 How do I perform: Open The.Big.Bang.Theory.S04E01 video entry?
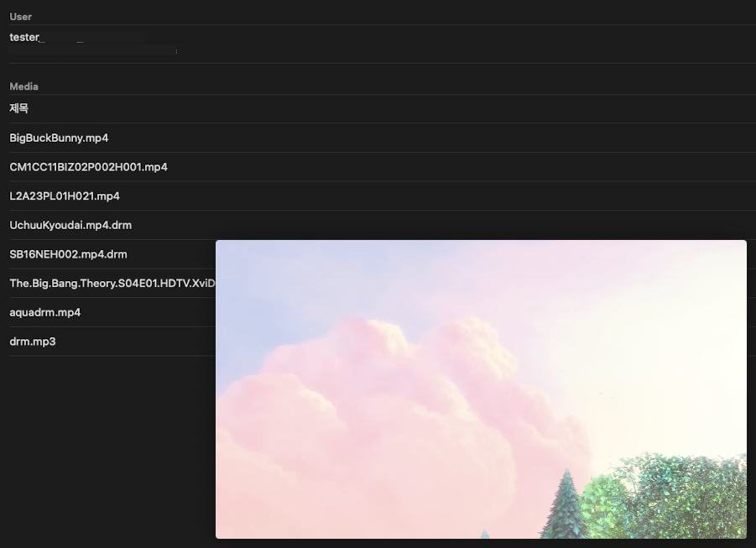point(112,283)
